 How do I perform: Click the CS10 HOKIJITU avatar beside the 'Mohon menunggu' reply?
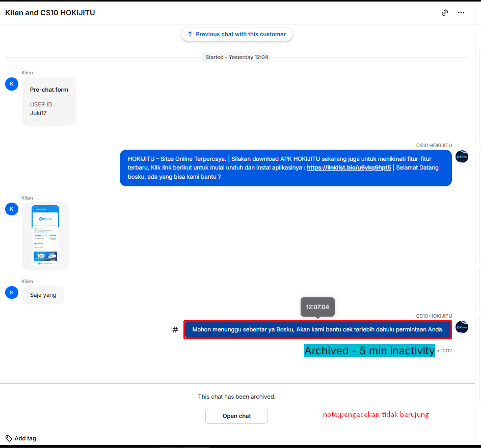pyautogui.click(x=461, y=327)
